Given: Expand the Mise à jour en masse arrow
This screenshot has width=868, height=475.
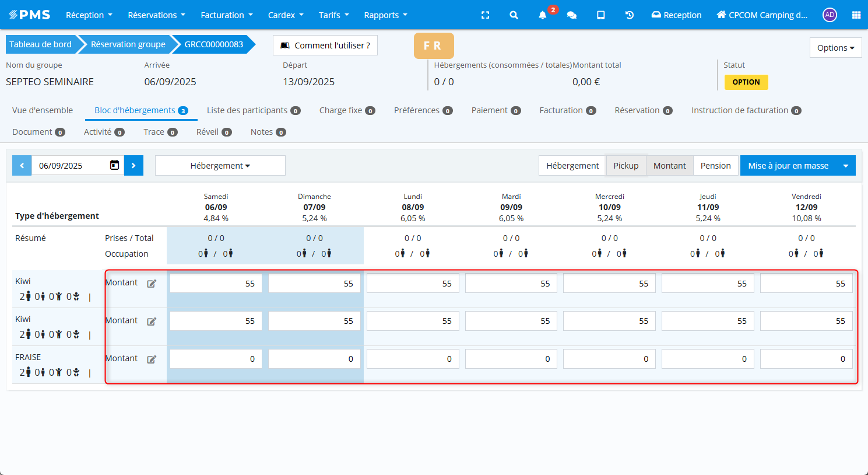Looking at the screenshot, I should coord(845,166).
